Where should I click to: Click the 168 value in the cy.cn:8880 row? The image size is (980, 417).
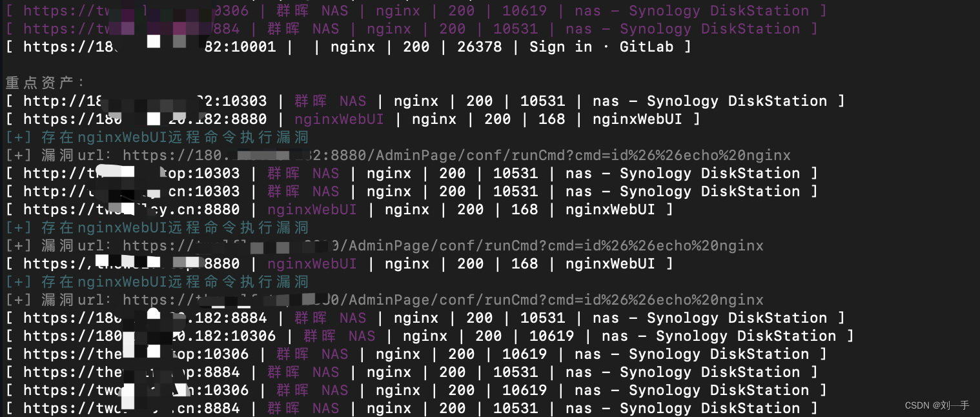(x=524, y=210)
